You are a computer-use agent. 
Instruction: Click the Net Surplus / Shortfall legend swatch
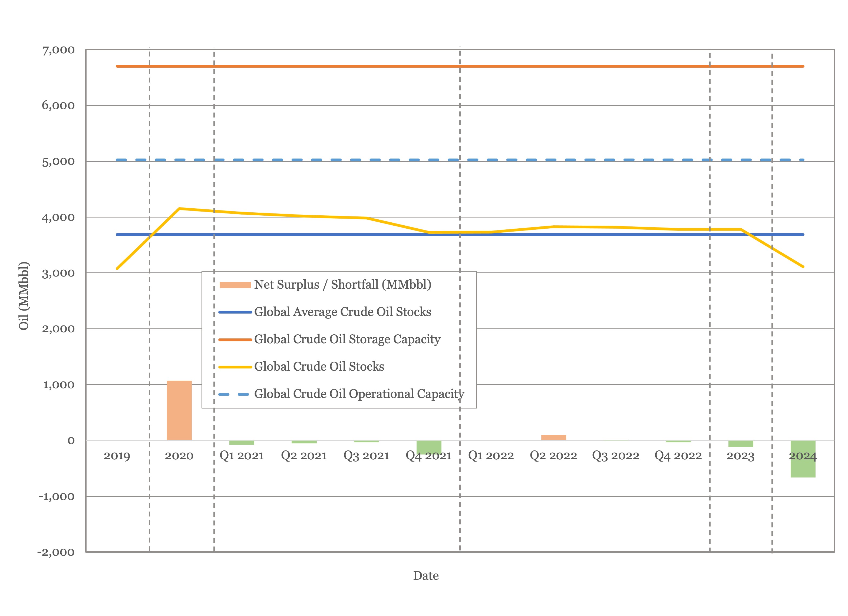235,285
